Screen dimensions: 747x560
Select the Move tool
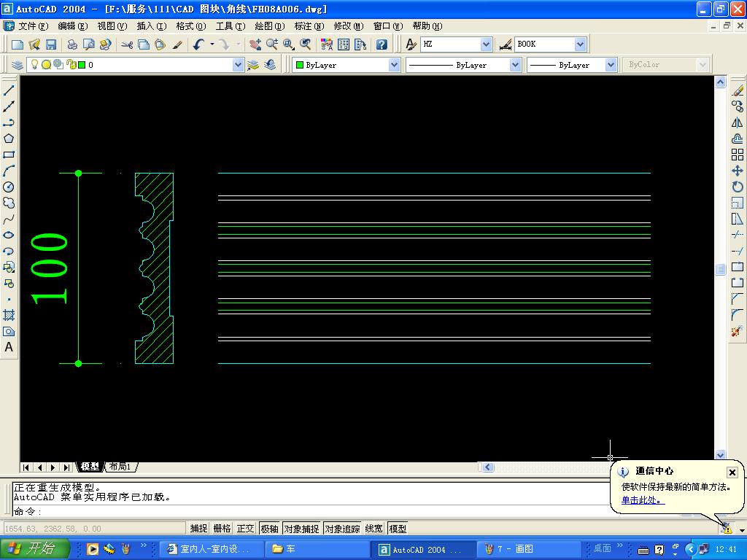[738, 171]
